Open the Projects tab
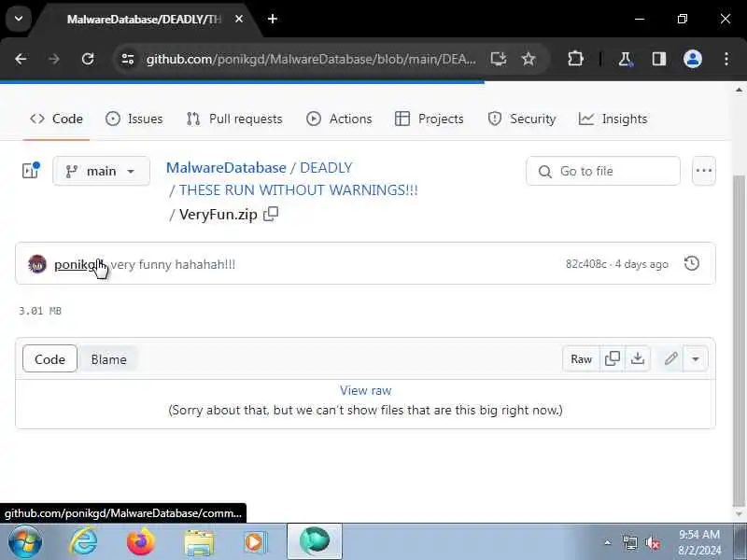The width and height of the screenshot is (747, 560). click(x=430, y=119)
